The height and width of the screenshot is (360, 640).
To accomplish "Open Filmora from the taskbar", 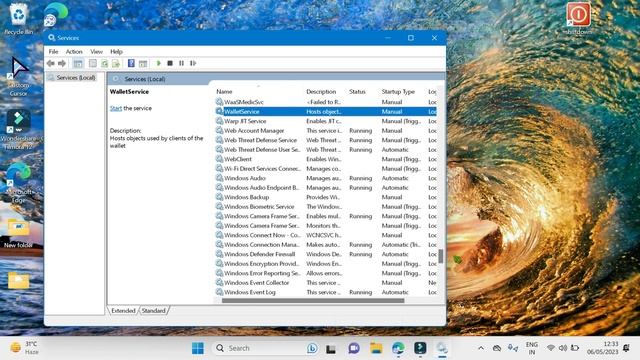I will (x=420, y=348).
